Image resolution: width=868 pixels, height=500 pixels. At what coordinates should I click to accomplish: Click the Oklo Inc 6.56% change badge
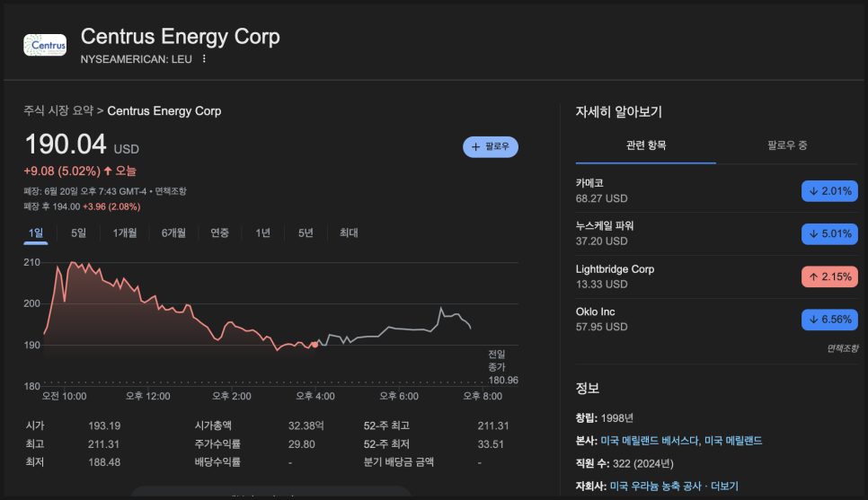pyautogui.click(x=829, y=320)
